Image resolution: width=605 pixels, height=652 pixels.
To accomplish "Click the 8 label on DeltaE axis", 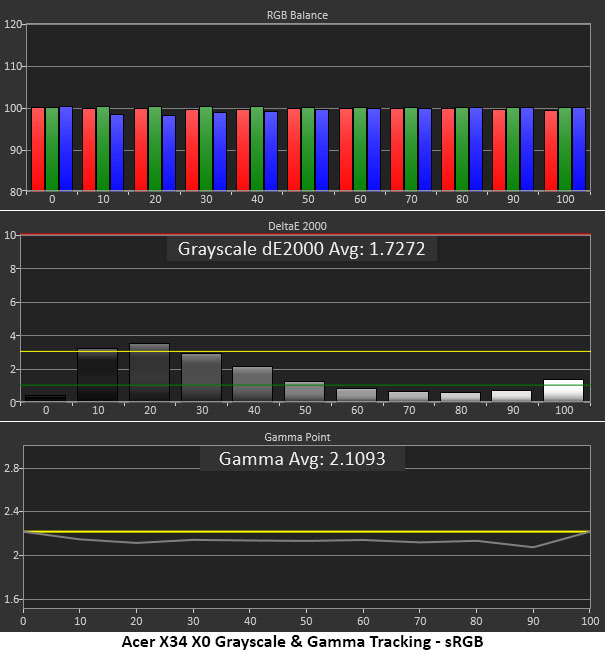I will coord(13,269).
